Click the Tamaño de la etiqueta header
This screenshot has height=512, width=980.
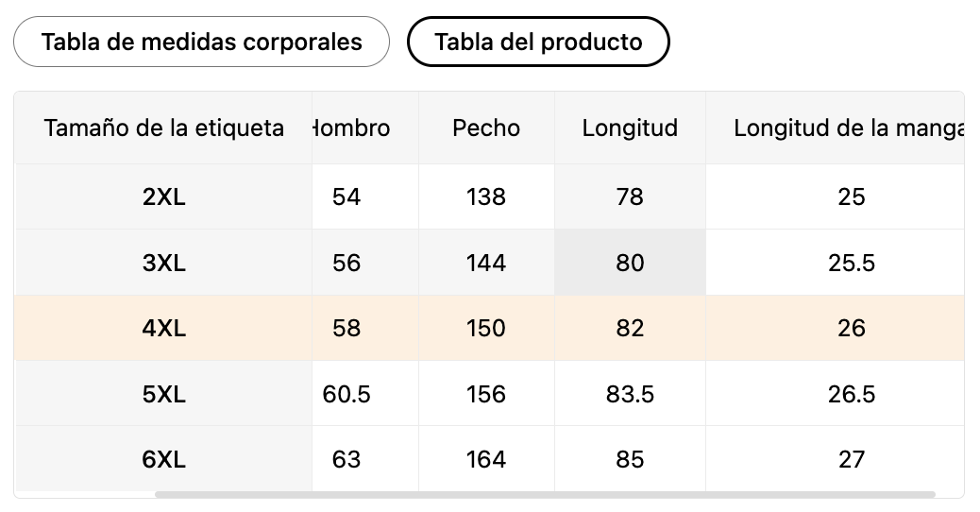coord(163,128)
